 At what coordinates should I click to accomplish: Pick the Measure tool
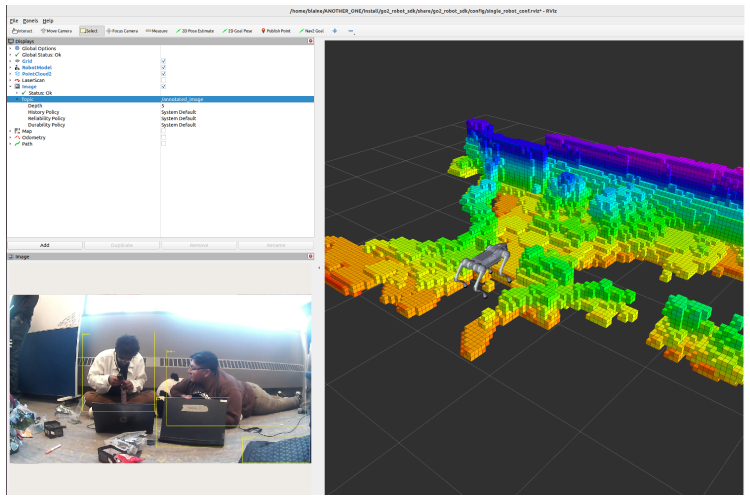click(x=157, y=31)
